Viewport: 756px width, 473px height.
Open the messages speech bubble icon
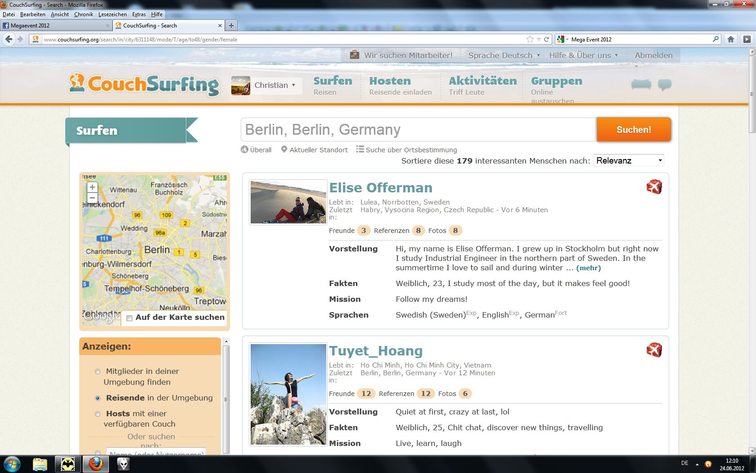664,85
